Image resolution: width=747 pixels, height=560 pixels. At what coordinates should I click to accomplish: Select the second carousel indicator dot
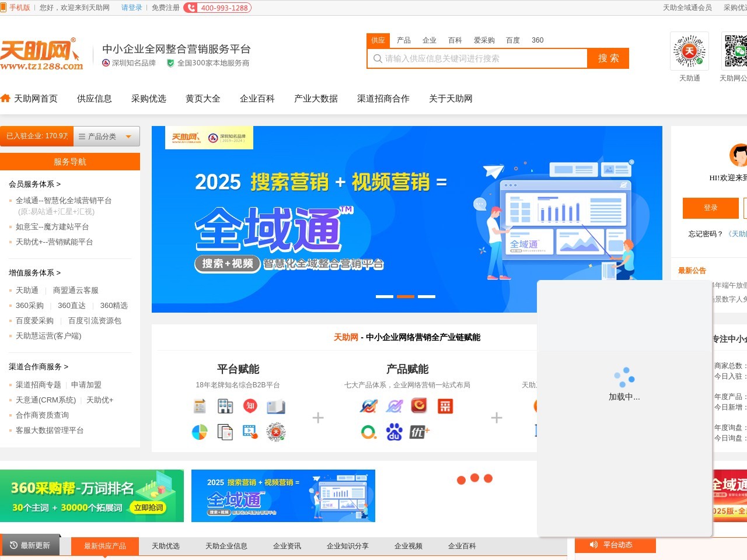coord(405,296)
